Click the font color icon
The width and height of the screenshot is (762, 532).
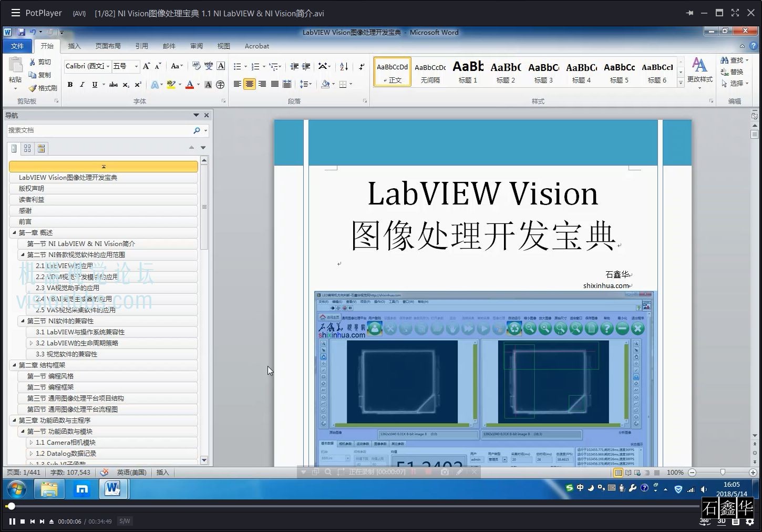[190, 84]
